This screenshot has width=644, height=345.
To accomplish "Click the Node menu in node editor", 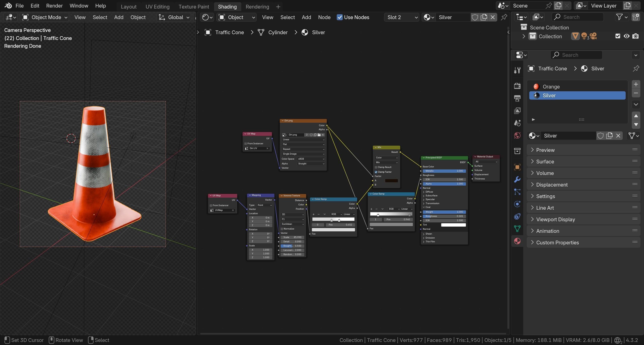I will [x=324, y=17].
